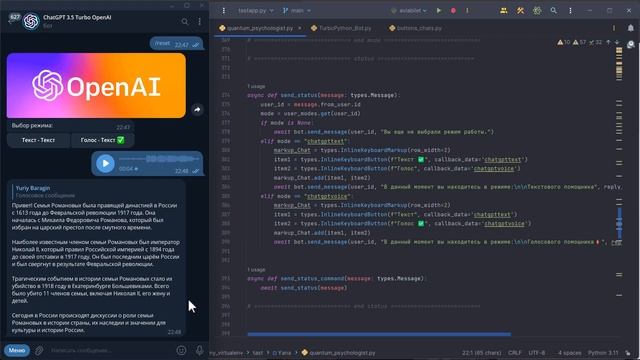Viewport: 640px width, 360px height.
Task: Seek within the voice message waveform
Action: click(x=159, y=158)
